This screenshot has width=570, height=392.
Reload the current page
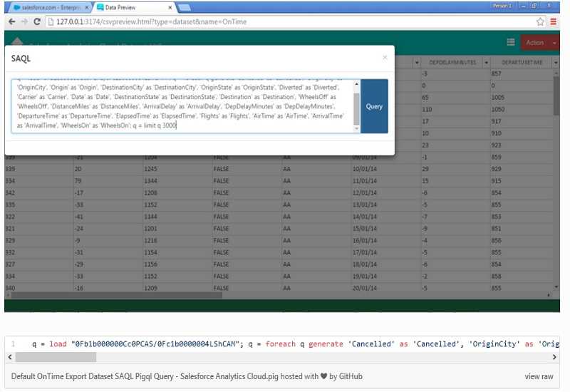37,22
